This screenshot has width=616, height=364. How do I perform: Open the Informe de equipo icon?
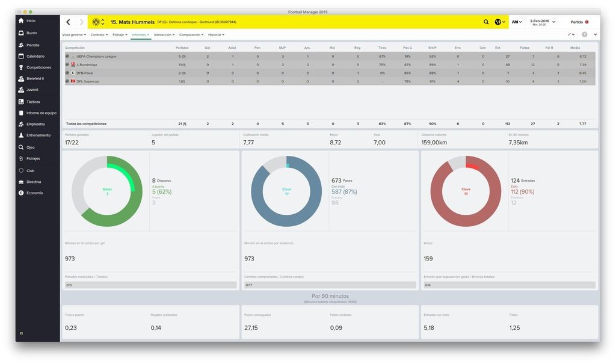[x=21, y=113]
